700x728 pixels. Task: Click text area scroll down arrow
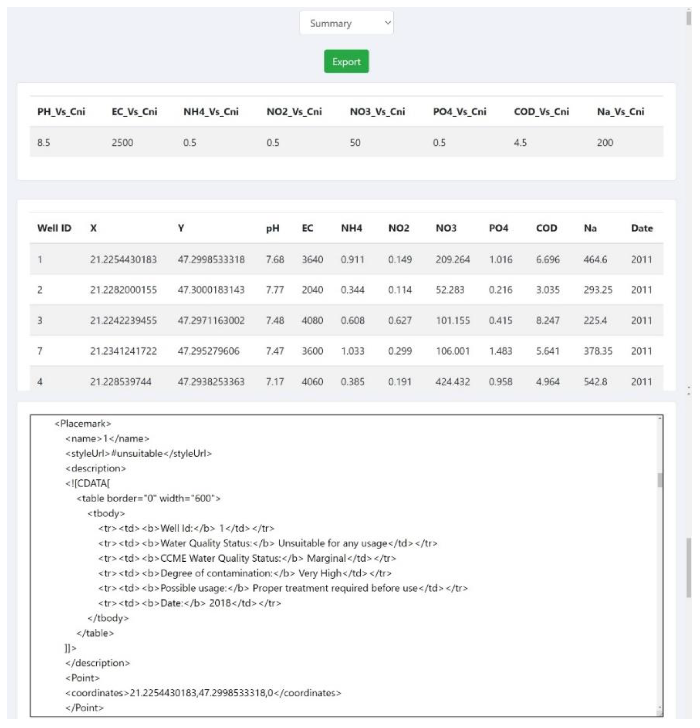660,707
